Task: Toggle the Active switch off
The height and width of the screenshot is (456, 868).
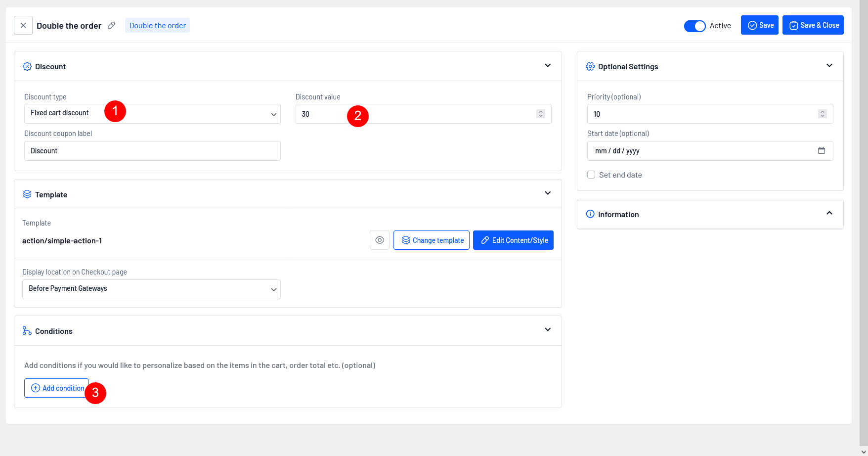Action: point(694,26)
